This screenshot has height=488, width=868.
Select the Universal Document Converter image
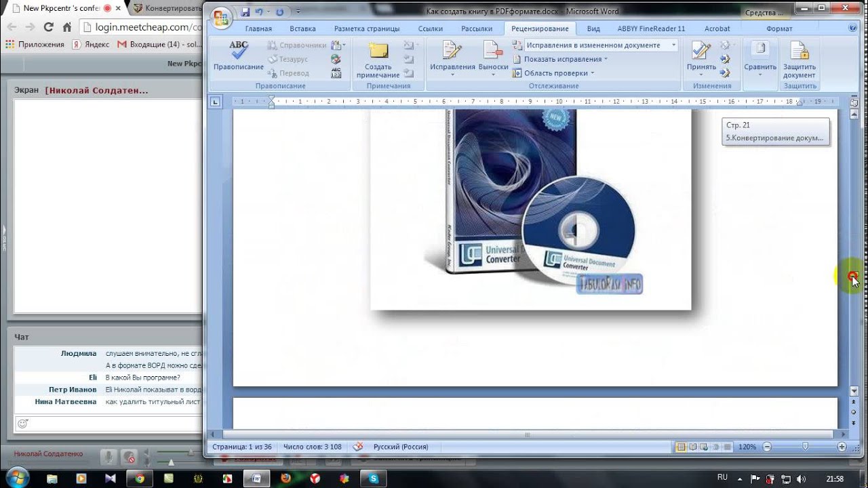pyautogui.click(x=531, y=210)
